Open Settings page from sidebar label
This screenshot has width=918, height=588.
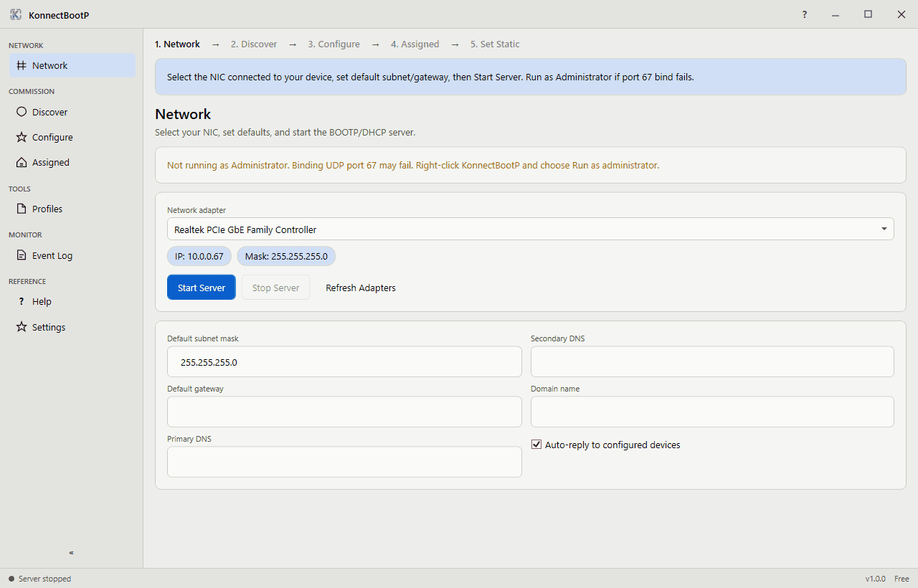[x=49, y=327]
